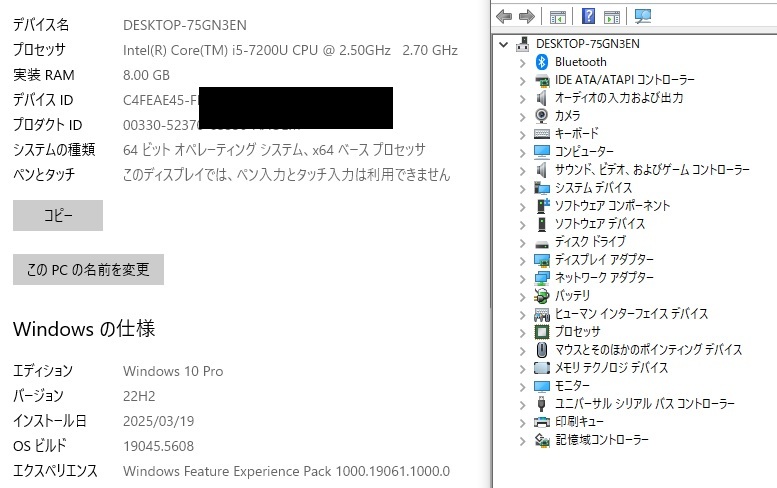Click the computer icon of DESKTOP-75GN3EN tree root

(x=522, y=44)
